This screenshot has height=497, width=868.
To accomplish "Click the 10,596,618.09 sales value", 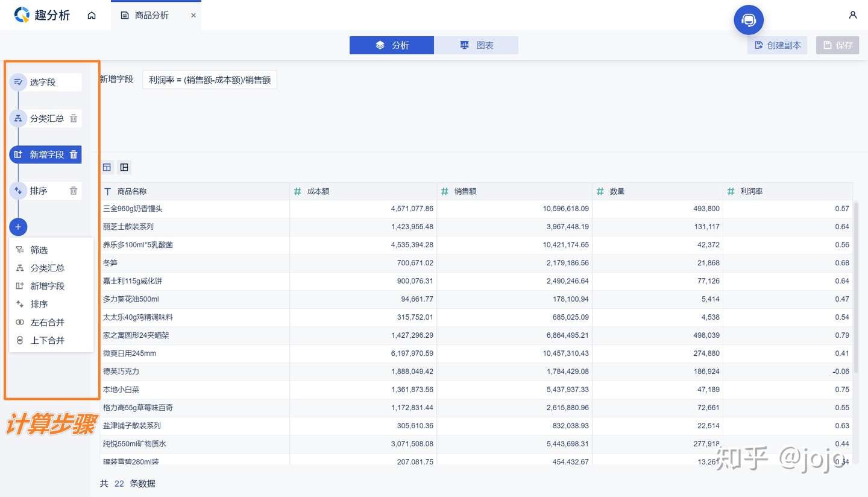I will tap(566, 209).
